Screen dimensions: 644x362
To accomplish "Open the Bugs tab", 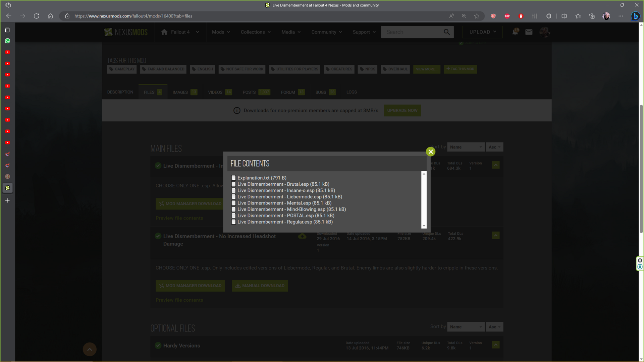I will [x=325, y=92].
